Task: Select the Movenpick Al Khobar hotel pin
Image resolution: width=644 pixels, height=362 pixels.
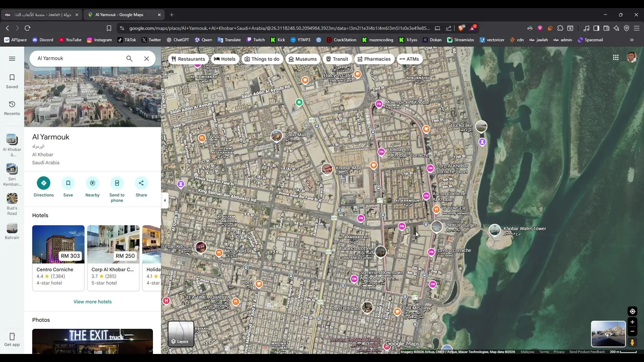Action: 379,104
